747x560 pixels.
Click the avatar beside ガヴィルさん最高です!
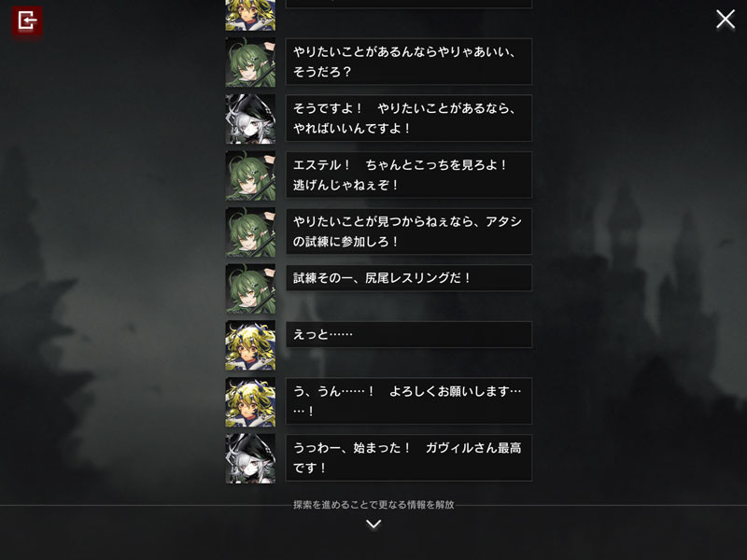click(250, 458)
